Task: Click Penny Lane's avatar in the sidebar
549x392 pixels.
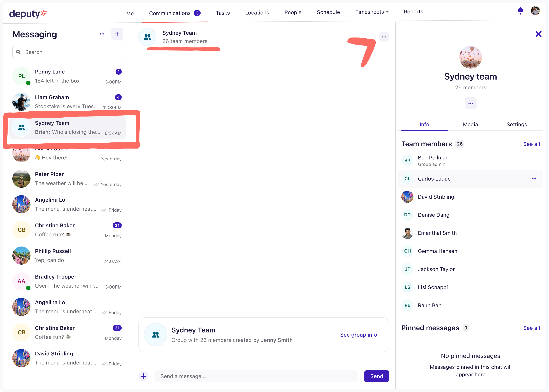Action: coord(21,76)
